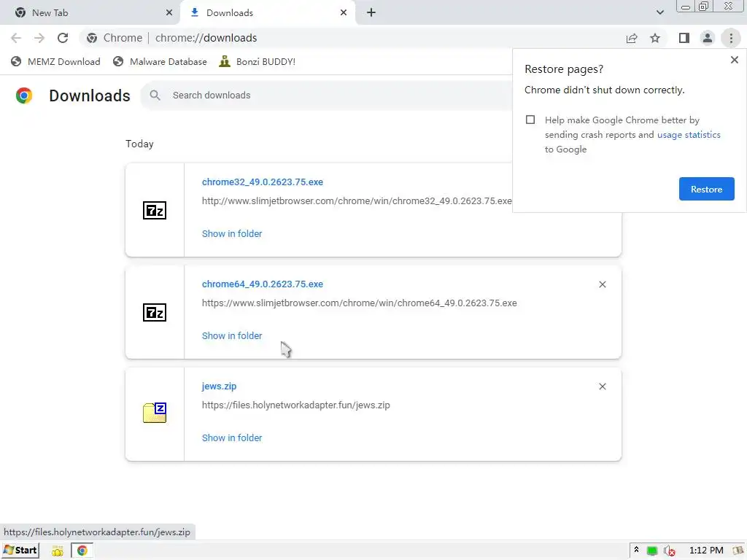Click the address bar URL
The height and width of the screenshot is (560, 747).
206,38
